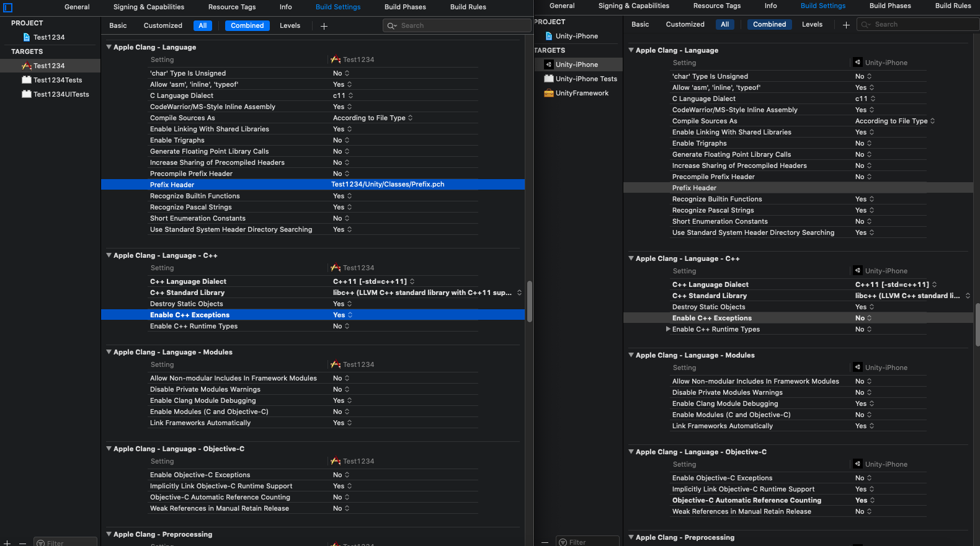This screenshot has width=980, height=546.
Task: Expand Enable C++ Runtime Types in the right window
Action: (668, 329)
